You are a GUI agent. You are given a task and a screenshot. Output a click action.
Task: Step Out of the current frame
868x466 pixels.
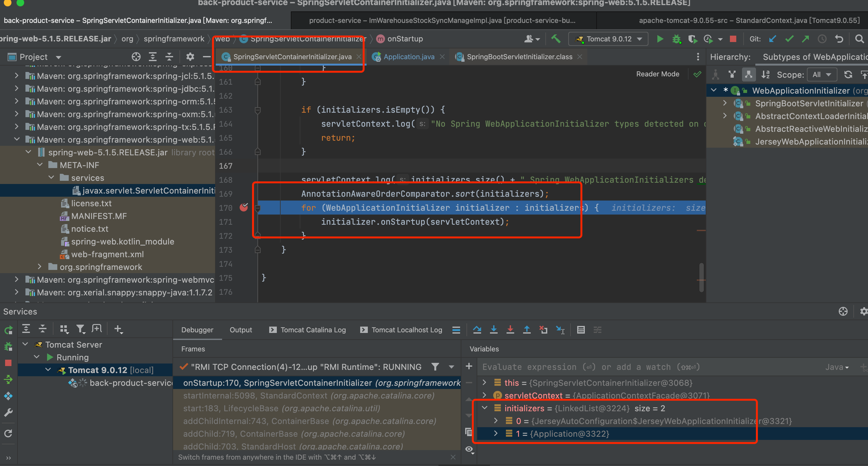pyautogui.click(x=527, y=330)
